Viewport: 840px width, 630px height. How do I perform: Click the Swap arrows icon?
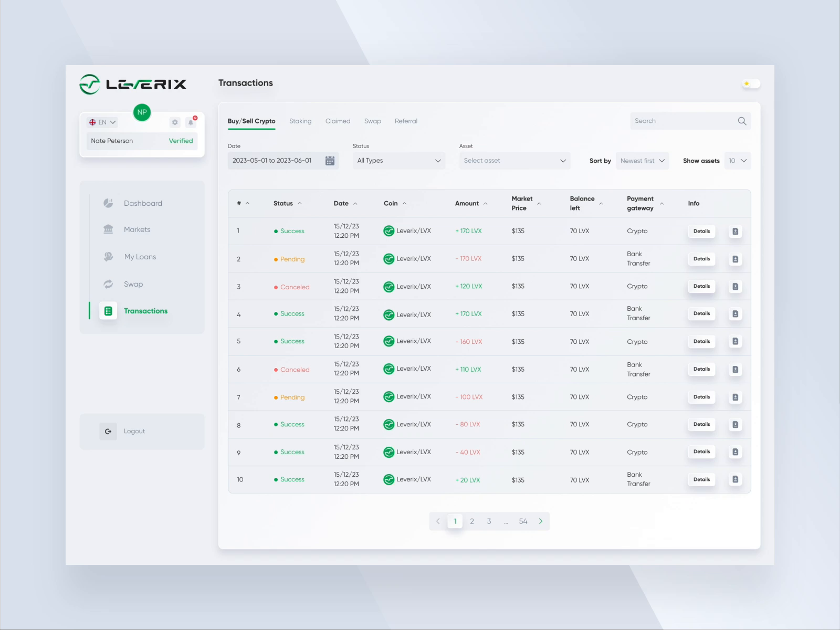(x=108, y=284)
